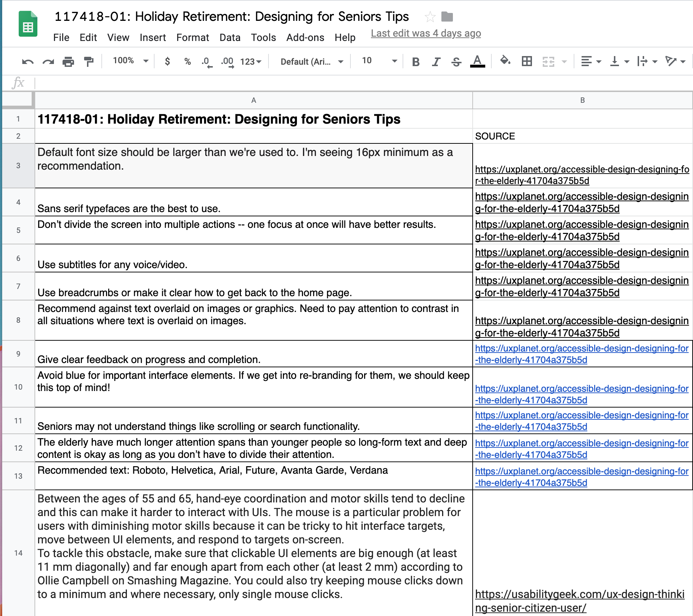The image size is (693, 616).
Task: Click the Print icon
Action: [x=68, y=62]
